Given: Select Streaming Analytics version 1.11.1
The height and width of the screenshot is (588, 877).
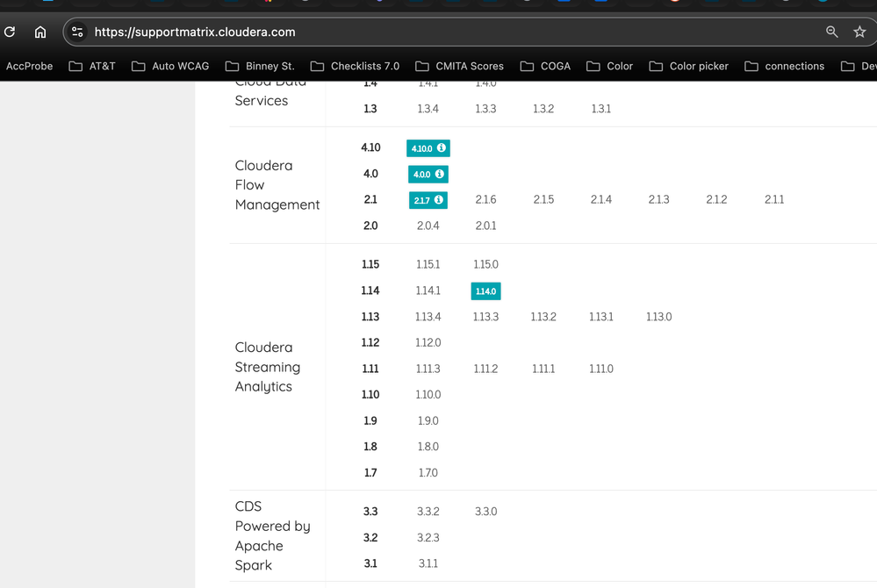Looking at the screenshot, I should [x=543, y=369].
